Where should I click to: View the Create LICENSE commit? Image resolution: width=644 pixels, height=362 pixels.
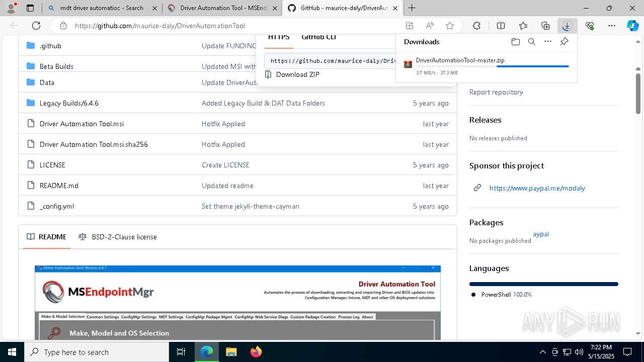point(225,165)
